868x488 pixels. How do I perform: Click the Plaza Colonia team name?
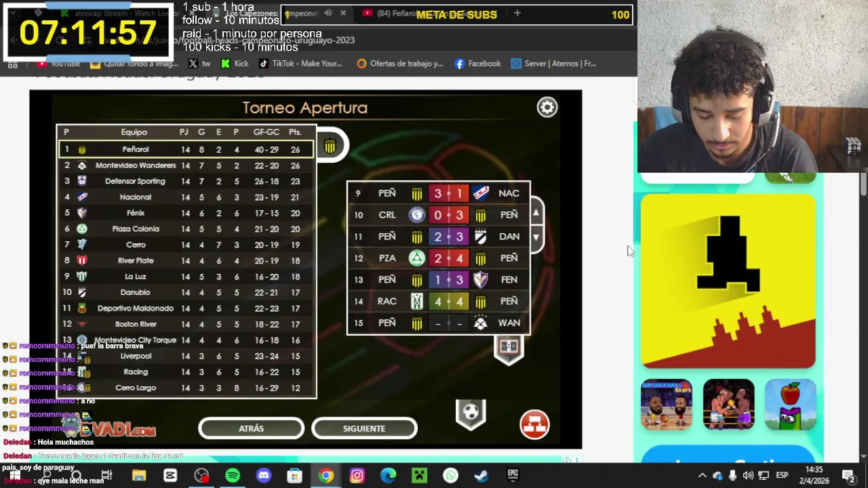[x=136, y=229]
